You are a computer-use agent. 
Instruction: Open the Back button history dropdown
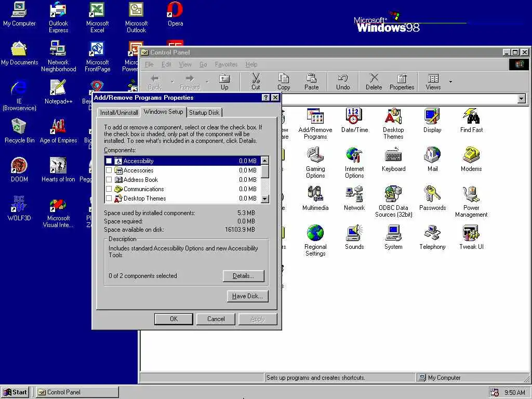coord(172,82)
